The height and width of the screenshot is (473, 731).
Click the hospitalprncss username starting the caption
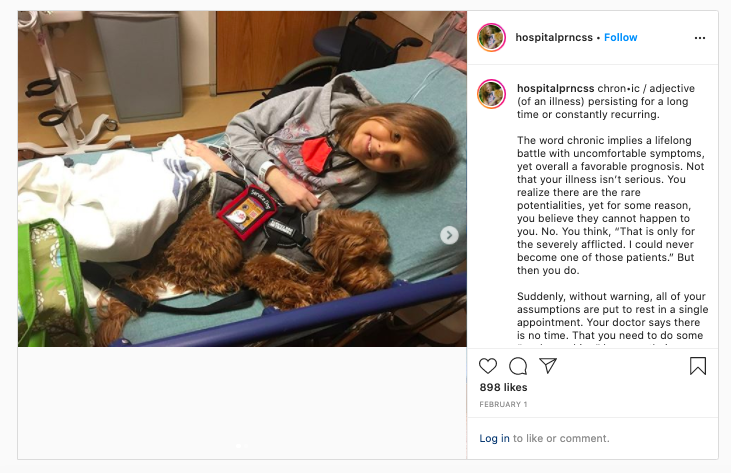click(556, 89)
